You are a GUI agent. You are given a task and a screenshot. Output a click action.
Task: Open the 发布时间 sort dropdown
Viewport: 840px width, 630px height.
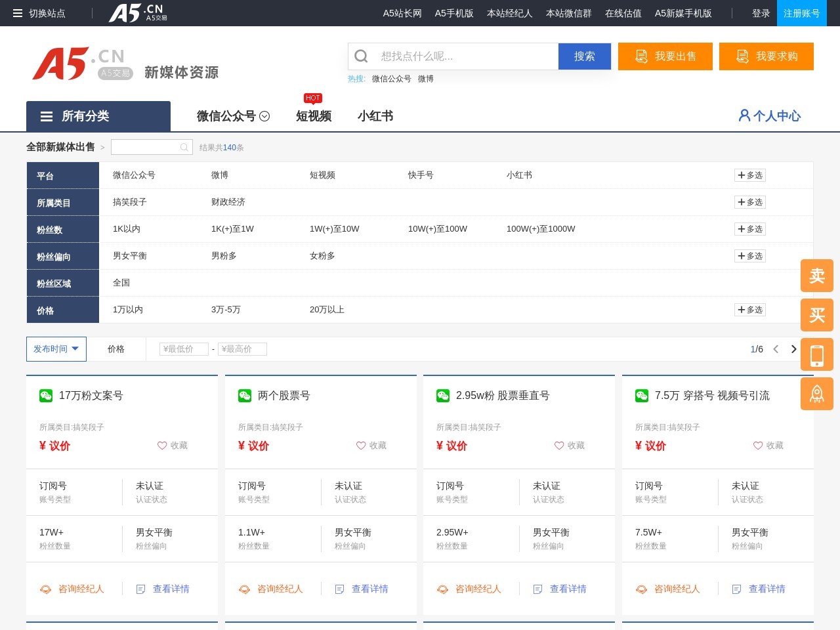coord(56,348)
